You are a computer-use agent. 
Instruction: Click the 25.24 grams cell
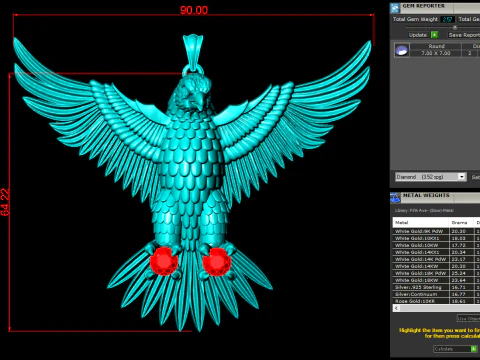[x=461, y=273]
